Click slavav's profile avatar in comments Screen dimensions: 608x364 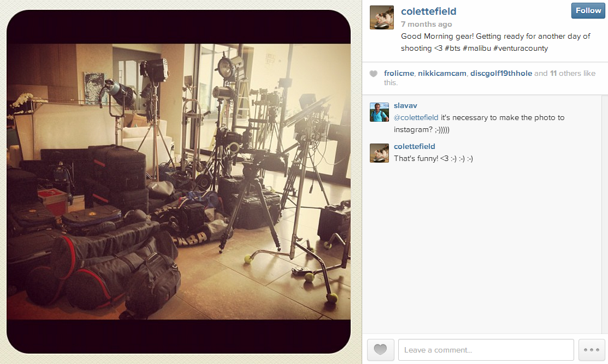[x=379, y=112]
